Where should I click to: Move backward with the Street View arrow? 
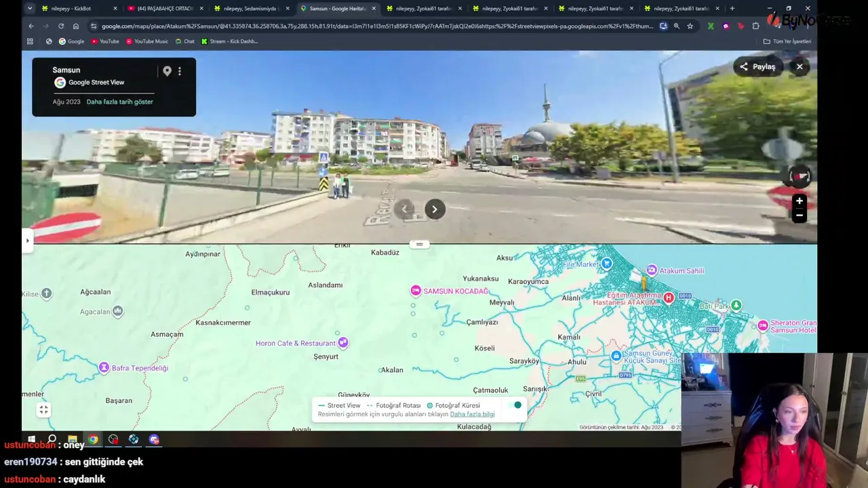pyautogui.click(x=405, y=209)
